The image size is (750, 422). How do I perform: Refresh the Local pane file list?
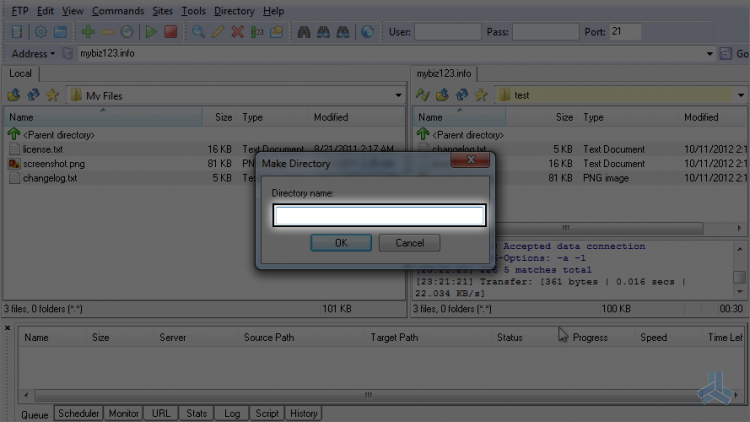tap(33, 95)
